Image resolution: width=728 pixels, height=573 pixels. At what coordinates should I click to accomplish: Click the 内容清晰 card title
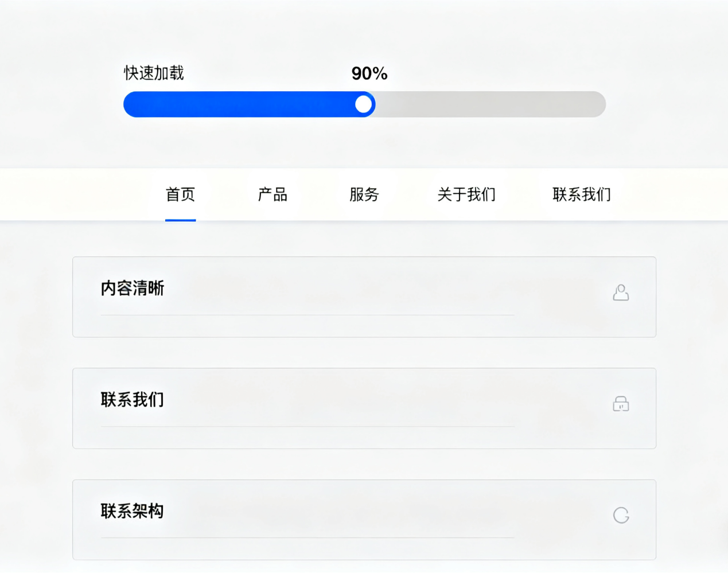133,288
